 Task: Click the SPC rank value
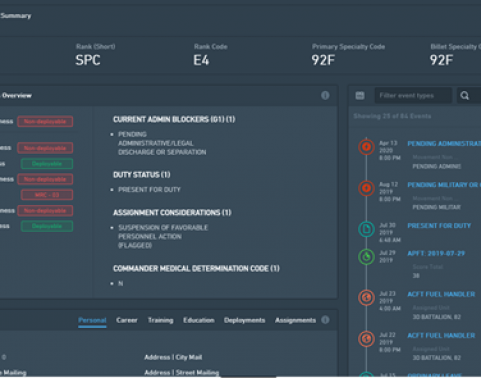[x=88, y=60]
